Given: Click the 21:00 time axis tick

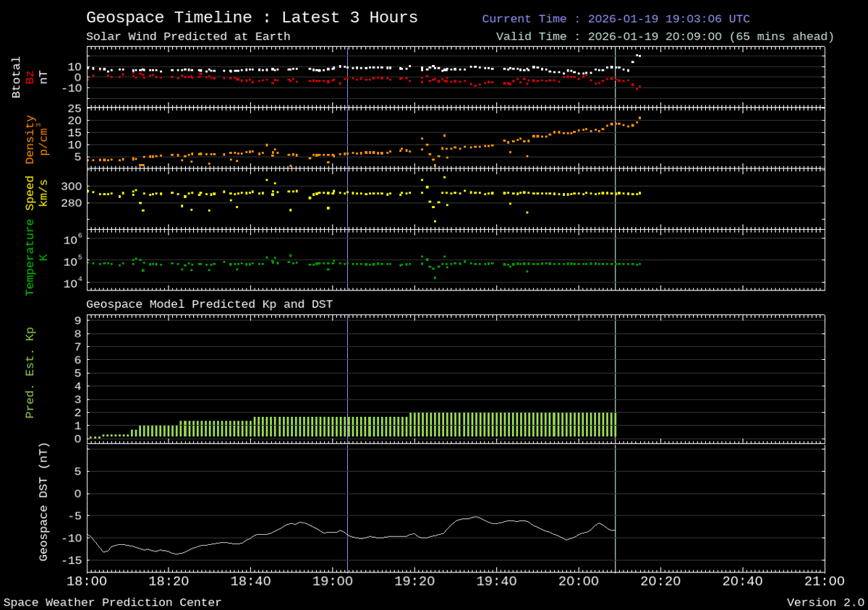Looking at the screenshot, I should [x=823, y=581].
